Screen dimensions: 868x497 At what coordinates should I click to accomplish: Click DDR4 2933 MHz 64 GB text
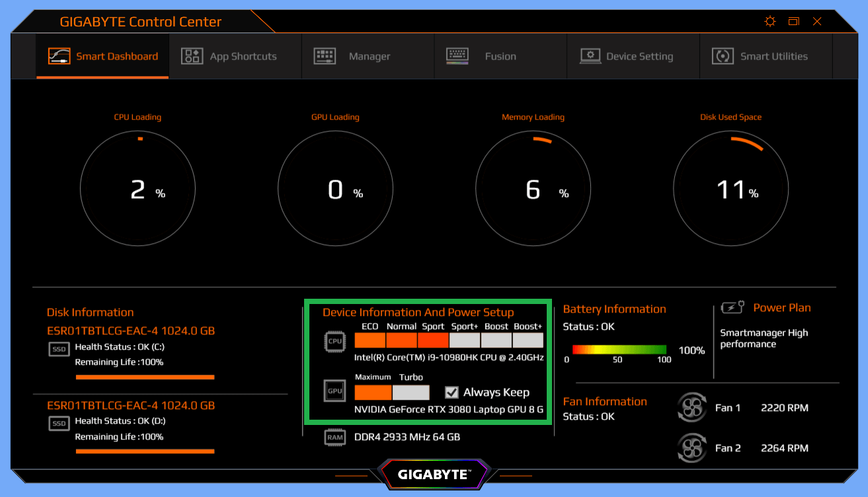(407, 437)
